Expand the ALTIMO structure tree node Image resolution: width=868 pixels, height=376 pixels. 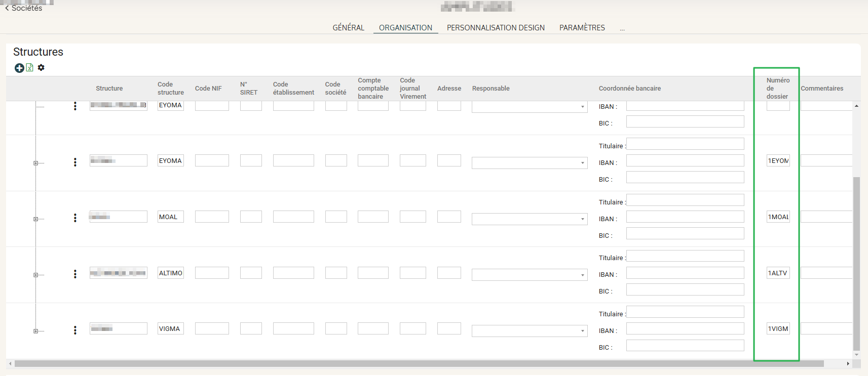(x=35, y=275)
